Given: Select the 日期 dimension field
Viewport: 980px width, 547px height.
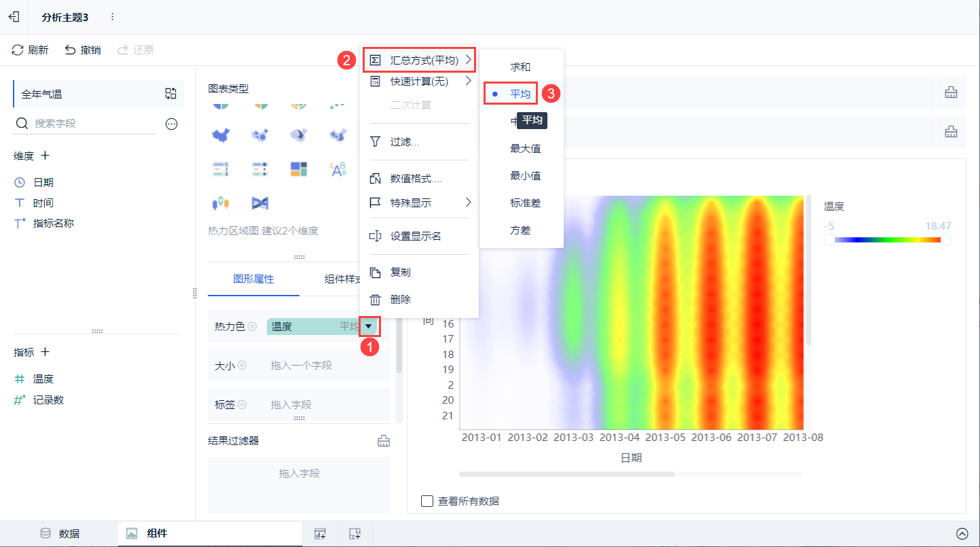Looking at the screenshot, I should tap(43, 182).
